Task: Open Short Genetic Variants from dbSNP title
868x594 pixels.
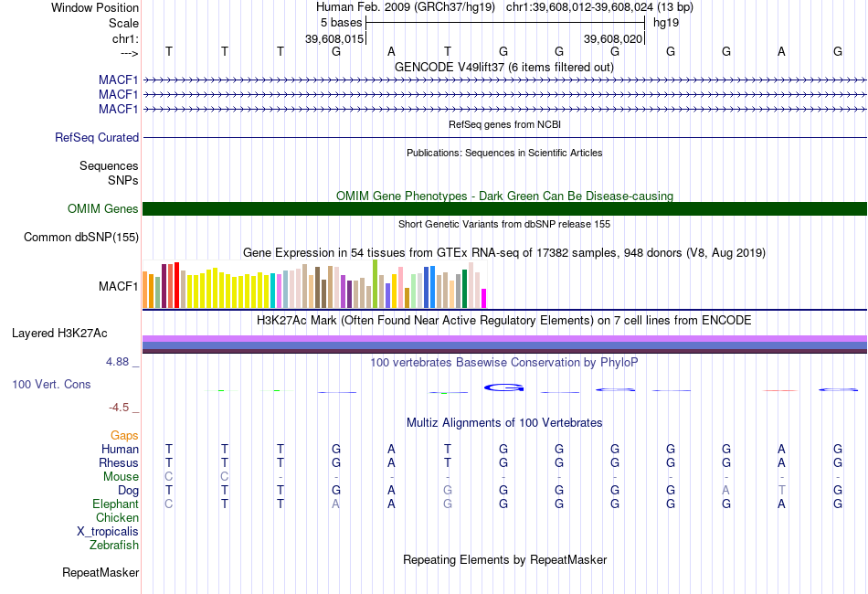Action: point(504,224)
